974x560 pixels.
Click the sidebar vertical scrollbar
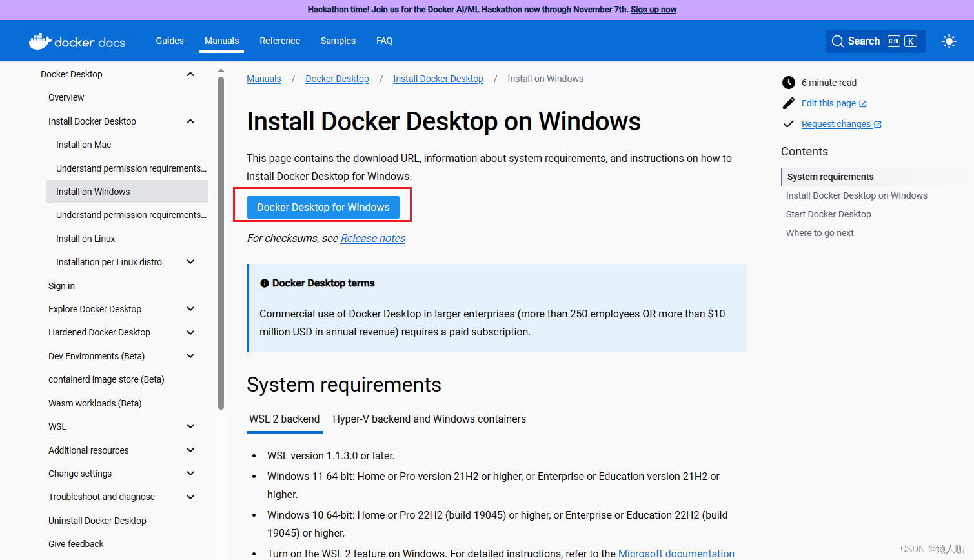221,243
